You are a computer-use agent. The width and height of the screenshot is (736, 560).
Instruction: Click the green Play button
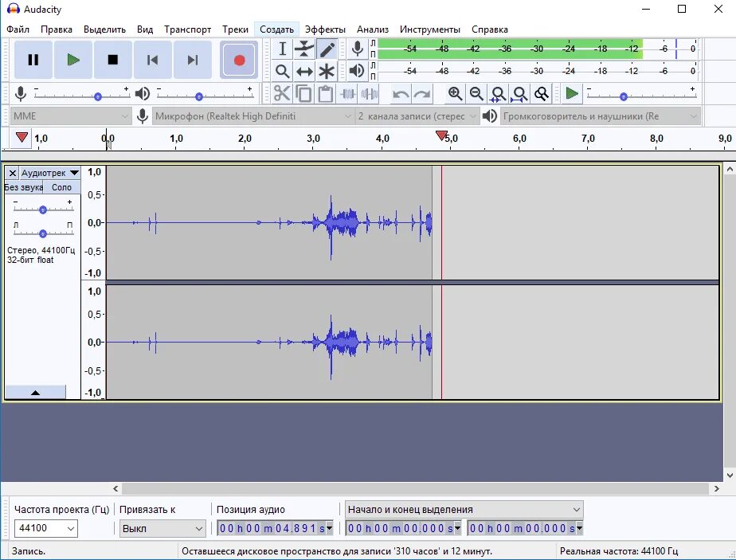coord(73,60)
